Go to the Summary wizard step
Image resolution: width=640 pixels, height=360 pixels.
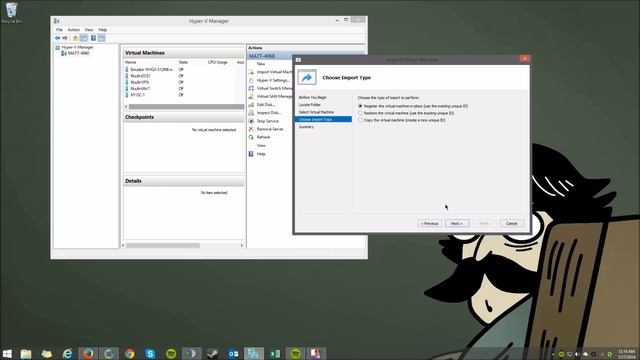coord(307,127)
